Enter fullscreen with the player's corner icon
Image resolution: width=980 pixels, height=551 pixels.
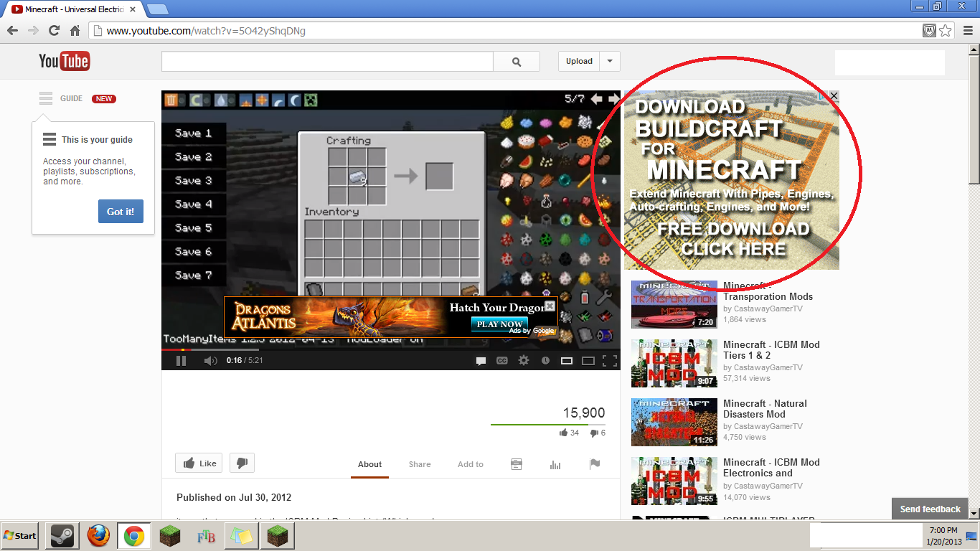610,361
